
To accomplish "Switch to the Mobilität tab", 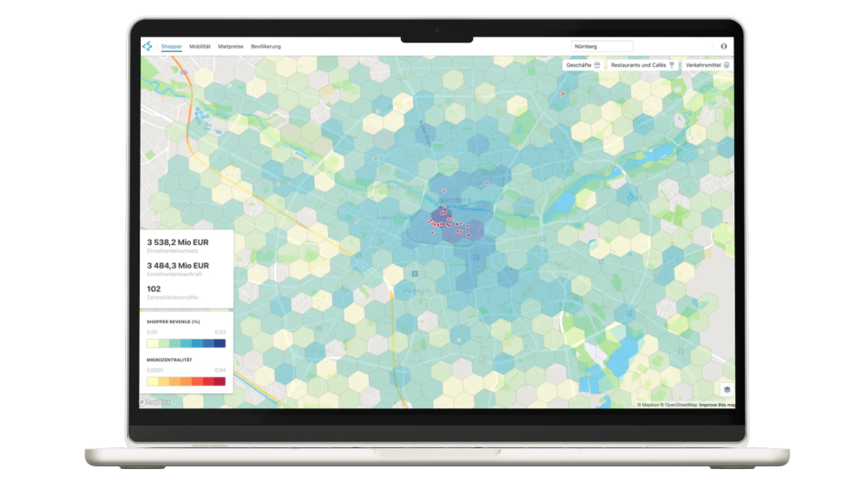I will pyautogui.click(x=200, y=47).
